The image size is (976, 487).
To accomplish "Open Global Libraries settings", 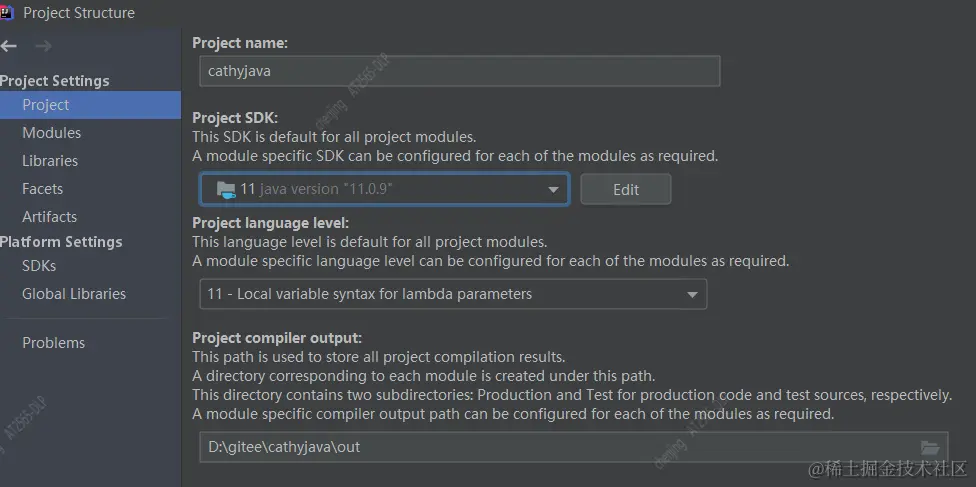I will (74, 294).
